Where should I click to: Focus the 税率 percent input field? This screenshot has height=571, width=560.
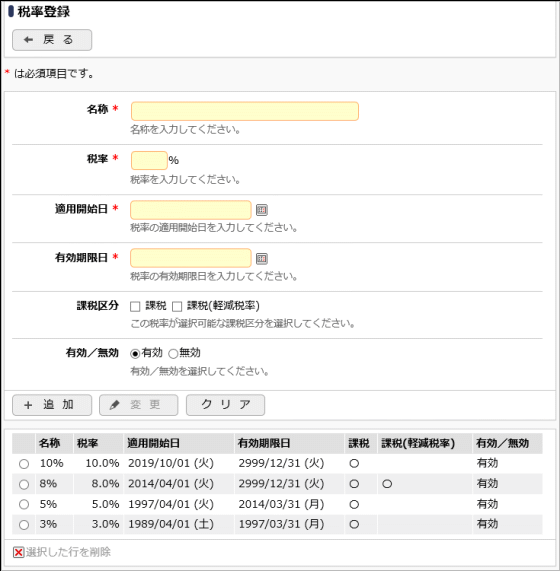149,161
